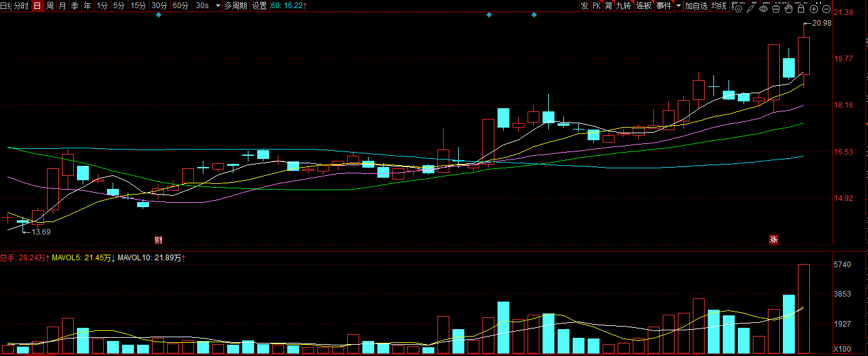Click 加自选 to add to watchlist
Image resolution: width=868 pixels, height=356 pixels.
click(696, 6)
